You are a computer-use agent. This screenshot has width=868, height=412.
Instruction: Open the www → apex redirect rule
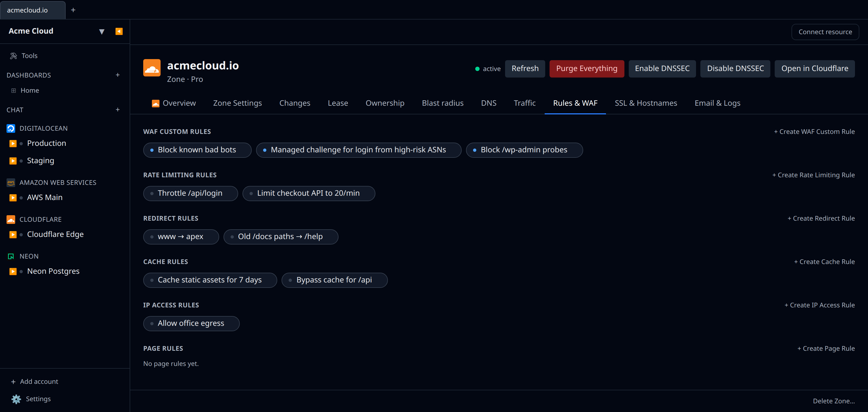(181, 237)
